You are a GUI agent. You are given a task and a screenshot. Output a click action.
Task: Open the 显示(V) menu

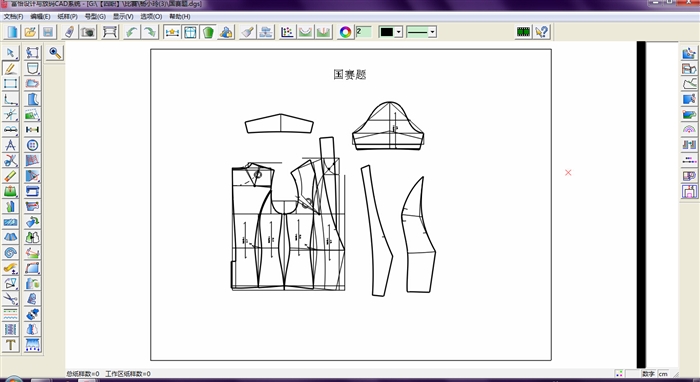pyautogui.click(x=123, y=17)
